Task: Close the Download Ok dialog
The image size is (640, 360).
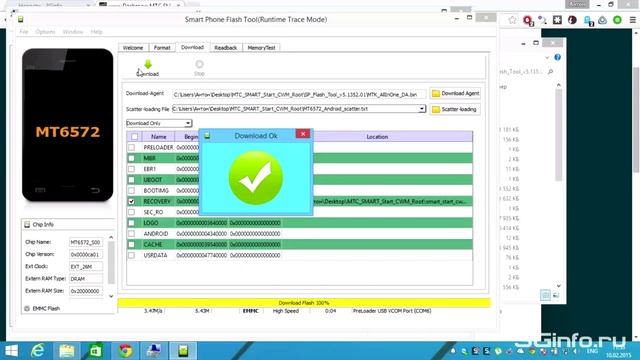Action: point(303,134)
